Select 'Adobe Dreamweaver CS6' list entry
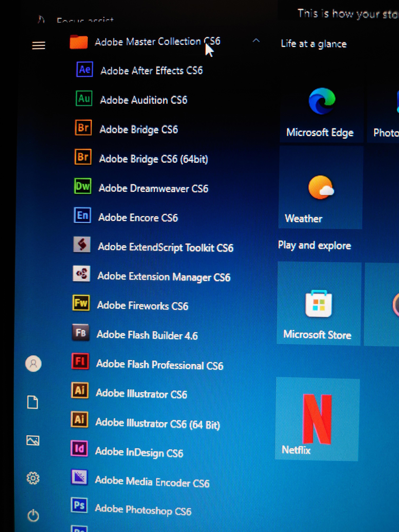399x532 pixels. coord(153,188)
